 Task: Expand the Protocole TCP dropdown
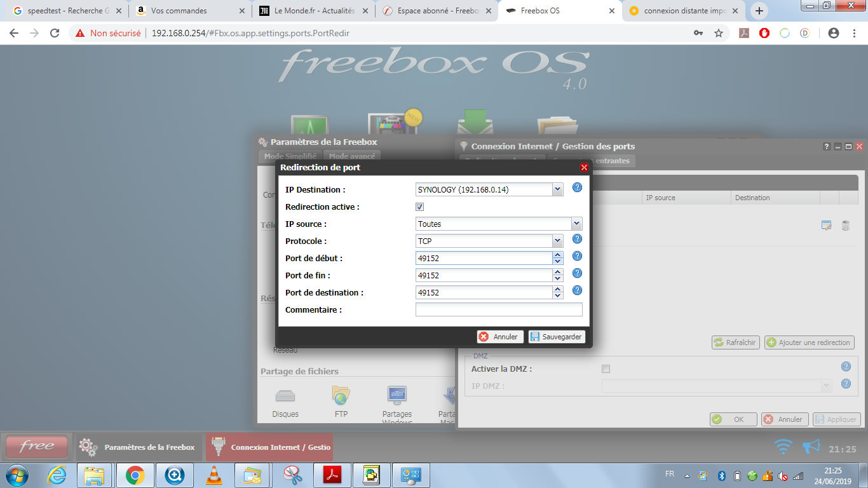pyautogui.click(x=557, y=241)
